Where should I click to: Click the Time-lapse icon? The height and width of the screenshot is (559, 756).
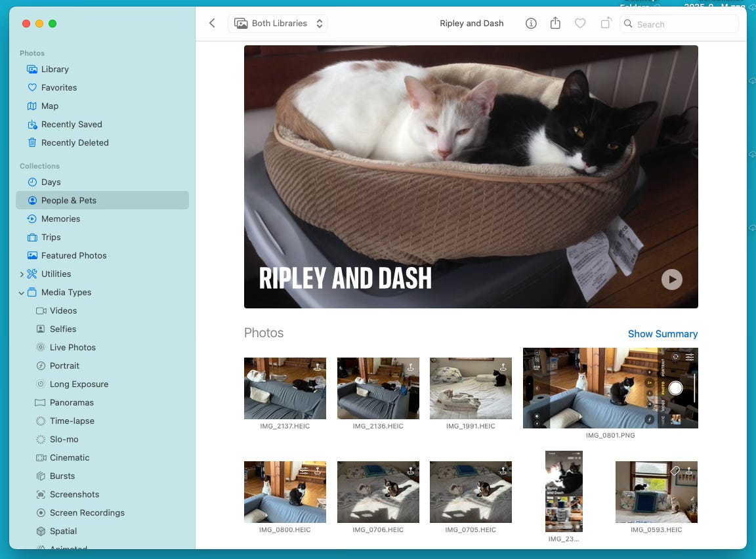pos(41,421)
